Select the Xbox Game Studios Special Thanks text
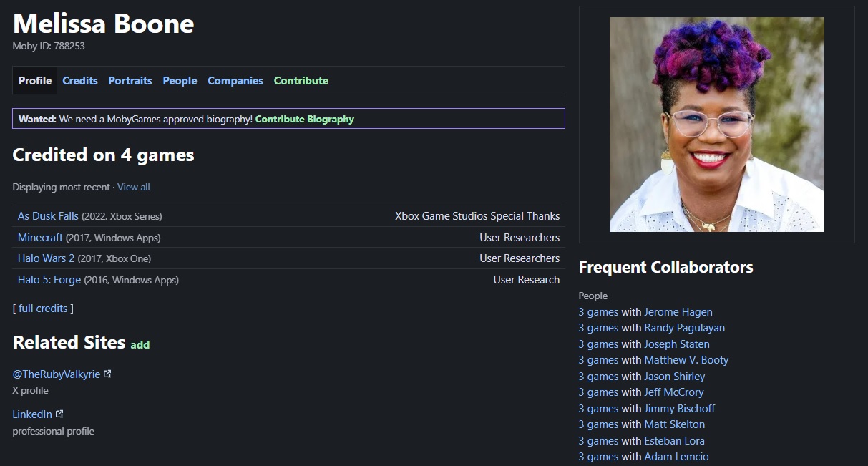Viewport: 868px width, 466px height. click(x=477, y=216)
